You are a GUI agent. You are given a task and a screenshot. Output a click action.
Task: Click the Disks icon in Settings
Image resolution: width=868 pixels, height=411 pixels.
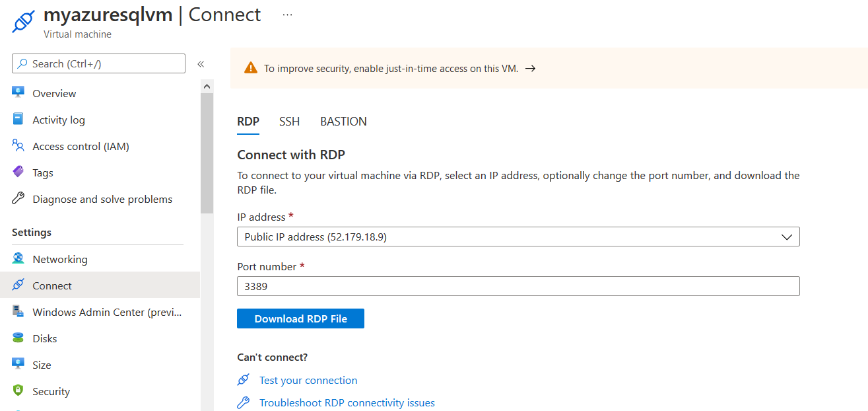pos(18,338)
